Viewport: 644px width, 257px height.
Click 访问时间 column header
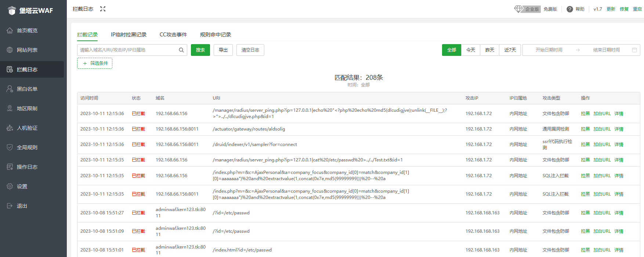click(89, 98)
